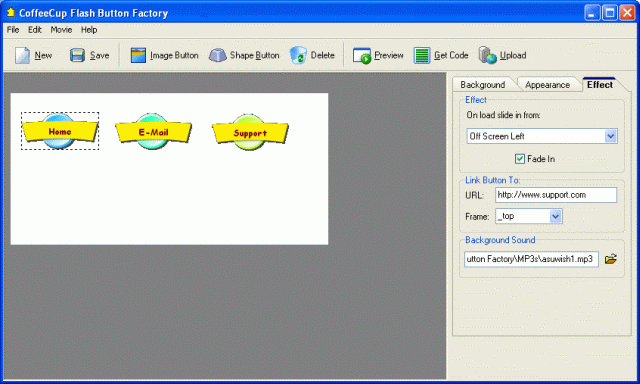Select the E-Mail button on canvas
Screen dimensions: 640x384
click(x=153, y=131)
